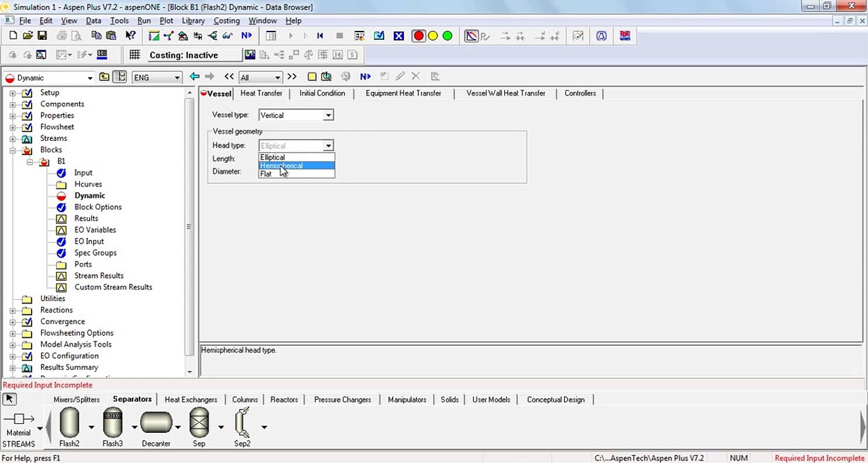The width and height of the screenshot is (868, 463).
Task: Click the Sep2 block icon
Action: pos(242,422)
